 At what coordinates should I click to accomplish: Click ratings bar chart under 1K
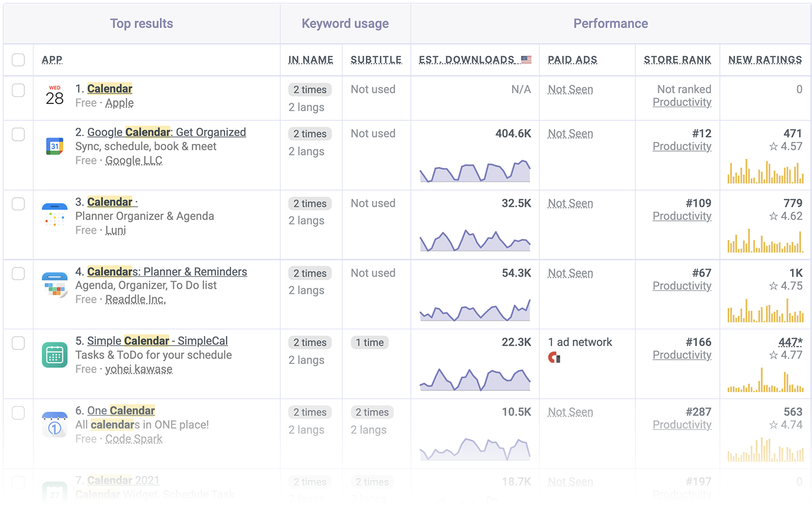coord(765,310)
